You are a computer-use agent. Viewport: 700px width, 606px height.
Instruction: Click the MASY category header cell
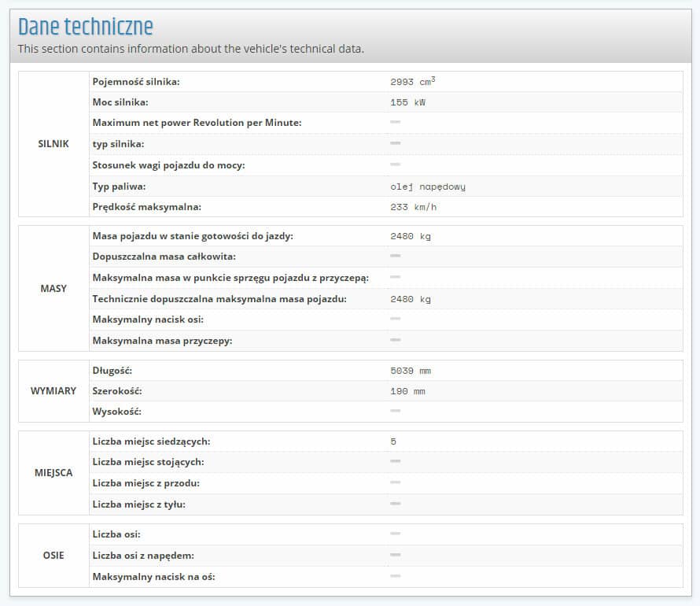coord(53,288)
